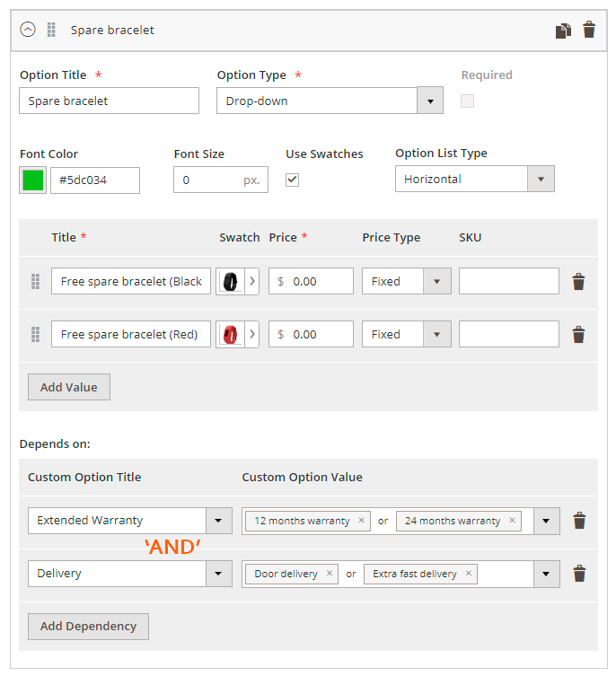The image size is (616, 676).
Task: Uncheck the Use Swatches checkbox
Action: 293,180
